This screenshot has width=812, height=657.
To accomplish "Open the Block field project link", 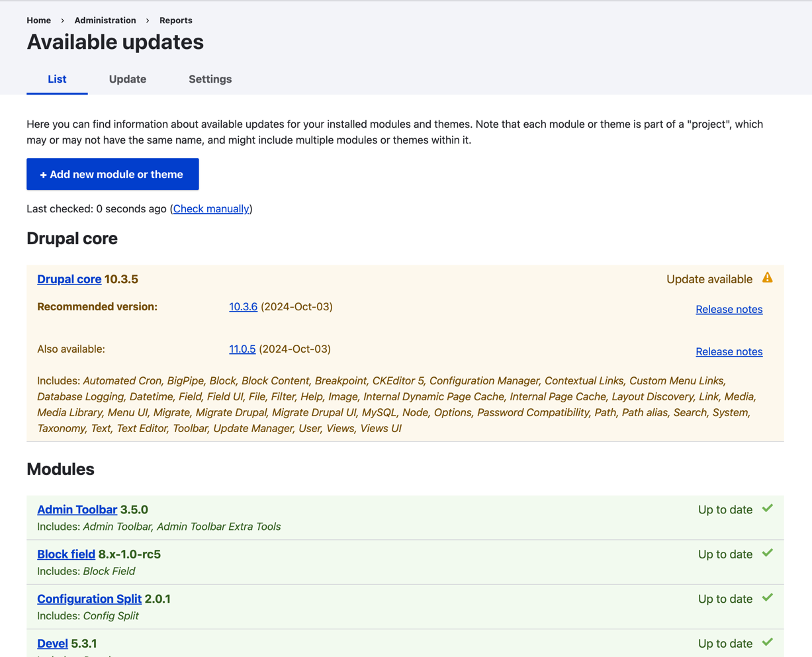I will 66,554.
